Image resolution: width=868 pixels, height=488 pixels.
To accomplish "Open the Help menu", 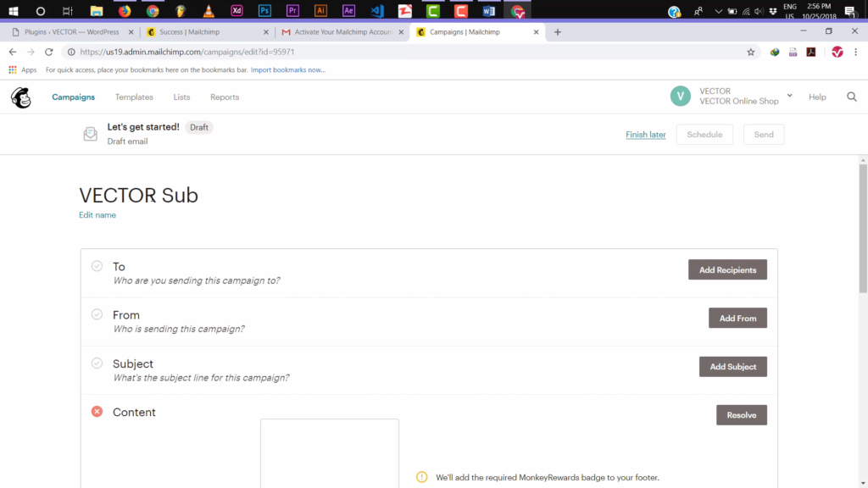I will click(x=817, y=97).
